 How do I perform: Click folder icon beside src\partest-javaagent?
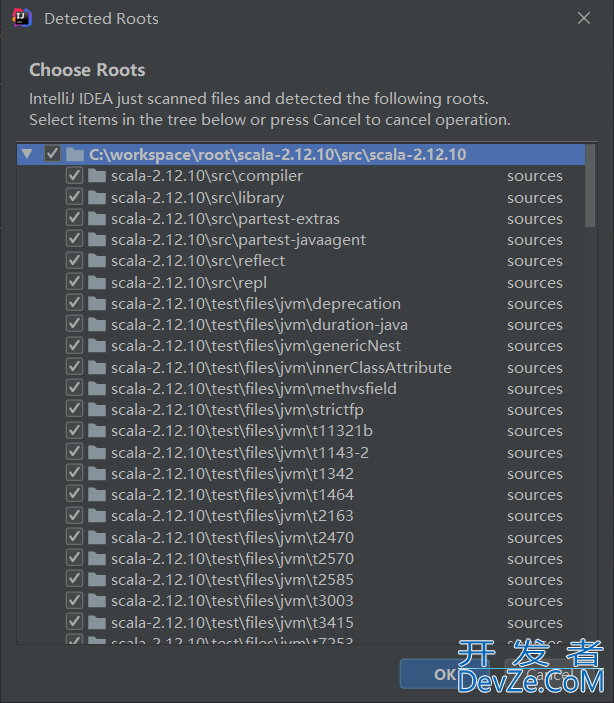pyautogui.click(x=97, y=239)
